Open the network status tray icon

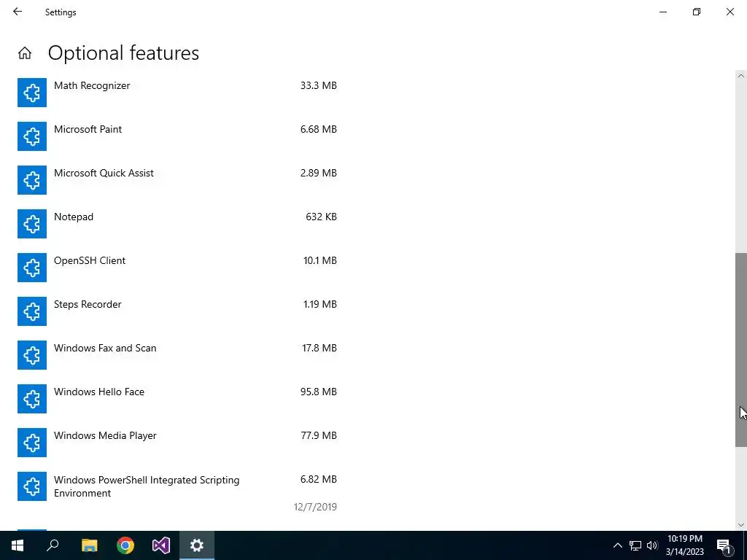click(635, 545)
